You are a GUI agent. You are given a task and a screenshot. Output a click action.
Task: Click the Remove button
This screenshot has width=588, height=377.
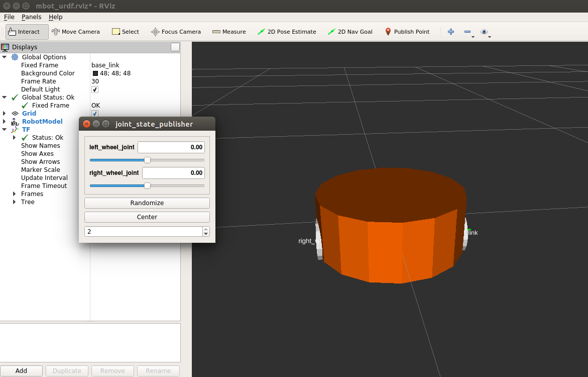pos(112,371)
